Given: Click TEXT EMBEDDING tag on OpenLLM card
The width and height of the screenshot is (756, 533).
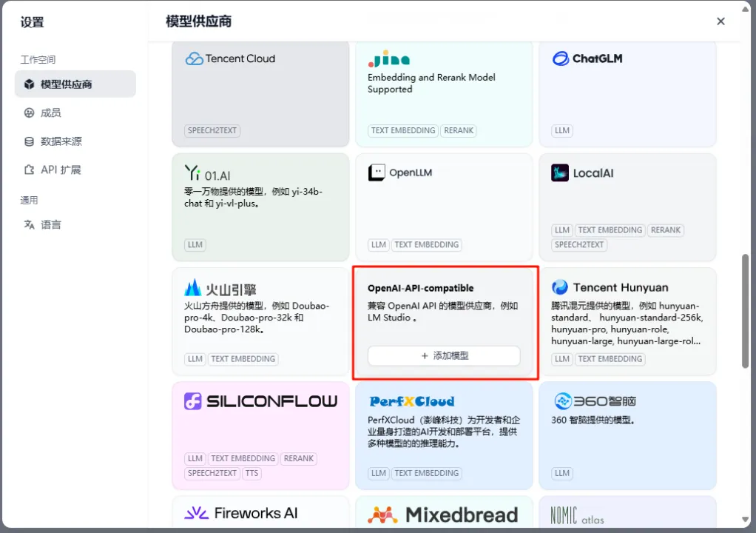Looking at the screenshot, I should pyautogui.click(x=427, y=244).
